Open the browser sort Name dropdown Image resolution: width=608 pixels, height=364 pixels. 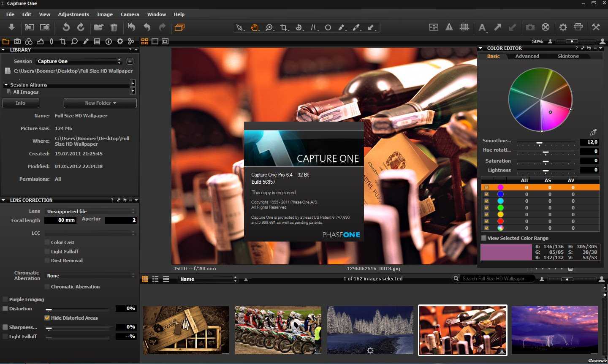coord(208,279)
